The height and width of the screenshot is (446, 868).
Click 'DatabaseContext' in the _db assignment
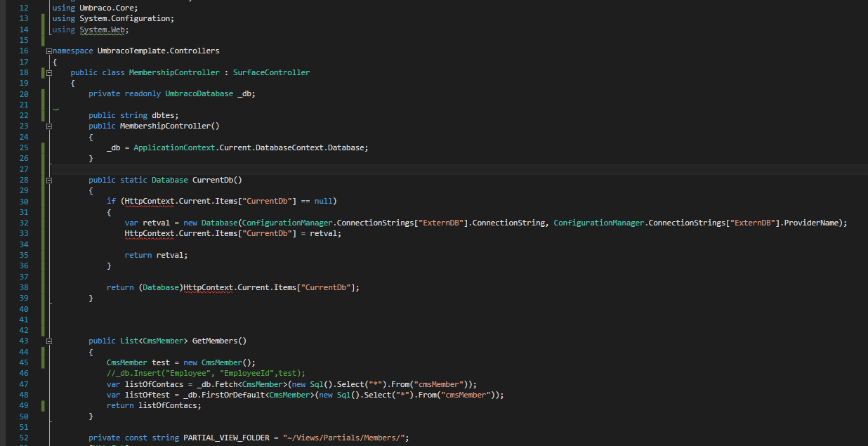(x=289, y=147)
